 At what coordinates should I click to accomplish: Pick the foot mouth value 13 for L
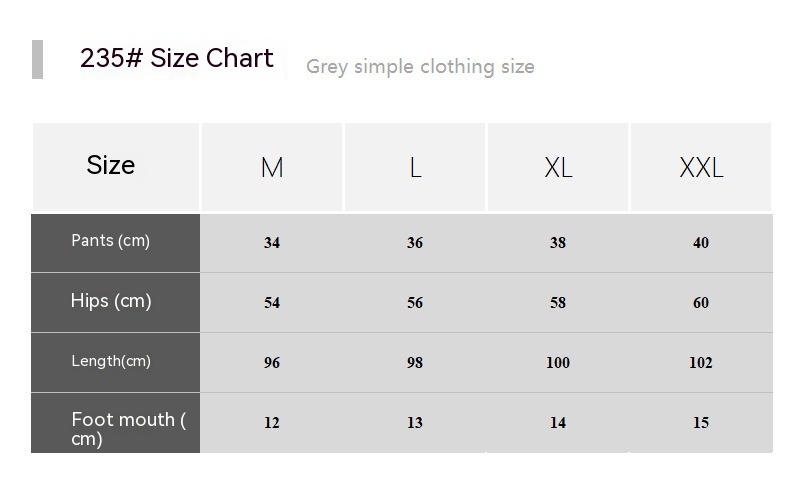[x=415, y=423]
